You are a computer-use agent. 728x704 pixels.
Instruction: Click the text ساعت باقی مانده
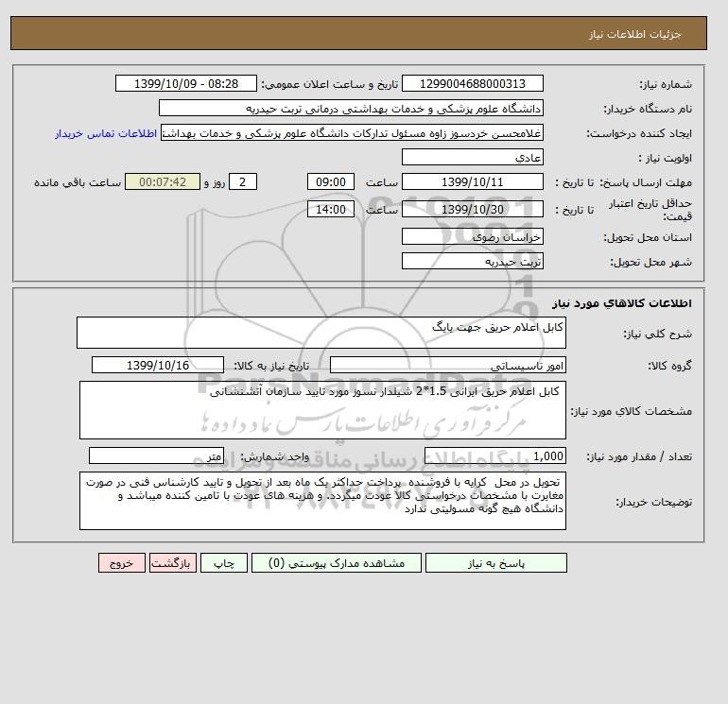point(78,182)
